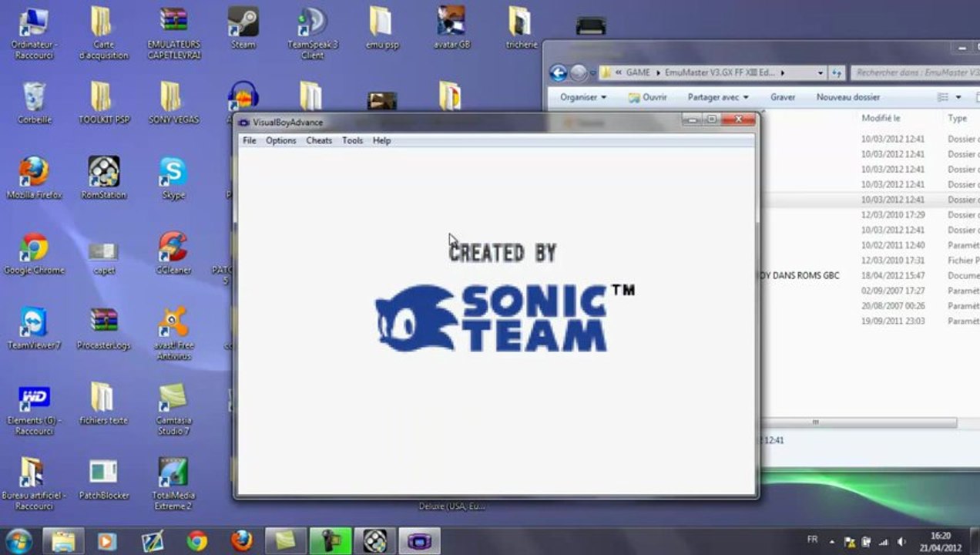Image resolution: width=980 pixels, height=555 pixels.
Task: Click the VisualBoyAdvance title bar icon
Action: 244,122
